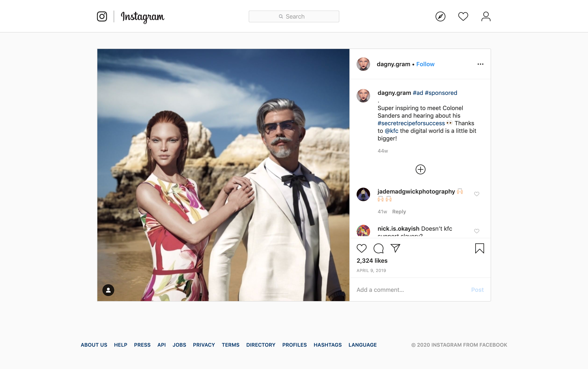Open About Us footer link
Screen dimensions: 588x369
click(94, 345)
